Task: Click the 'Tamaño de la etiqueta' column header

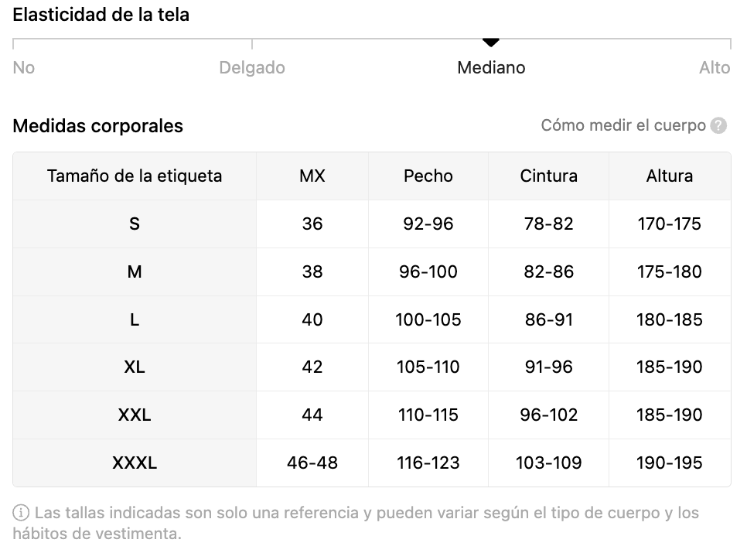Action: point(135,176)
